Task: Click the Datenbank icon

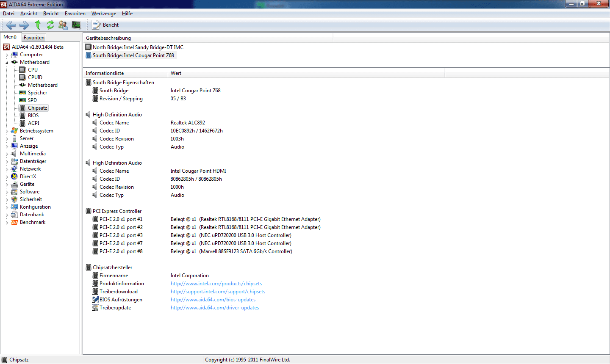Action: pos(14,215)
